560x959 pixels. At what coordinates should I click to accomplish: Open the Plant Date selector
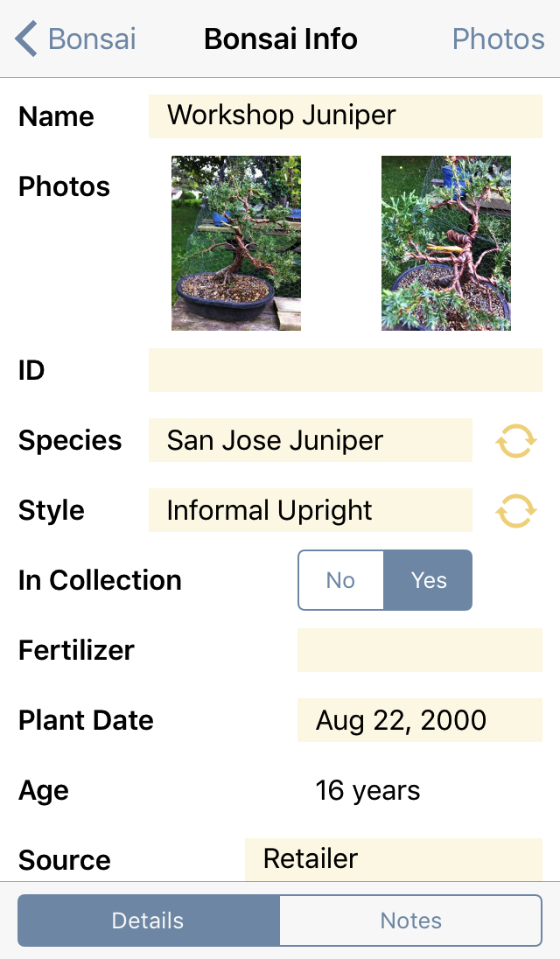pyautogui.click(x=419, y=720)
